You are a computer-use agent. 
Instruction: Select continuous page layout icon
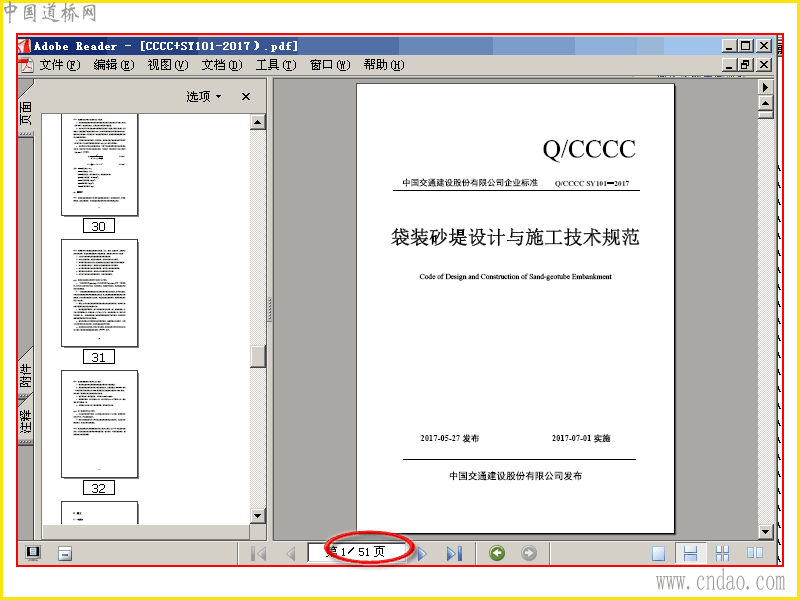coord(690,553)
